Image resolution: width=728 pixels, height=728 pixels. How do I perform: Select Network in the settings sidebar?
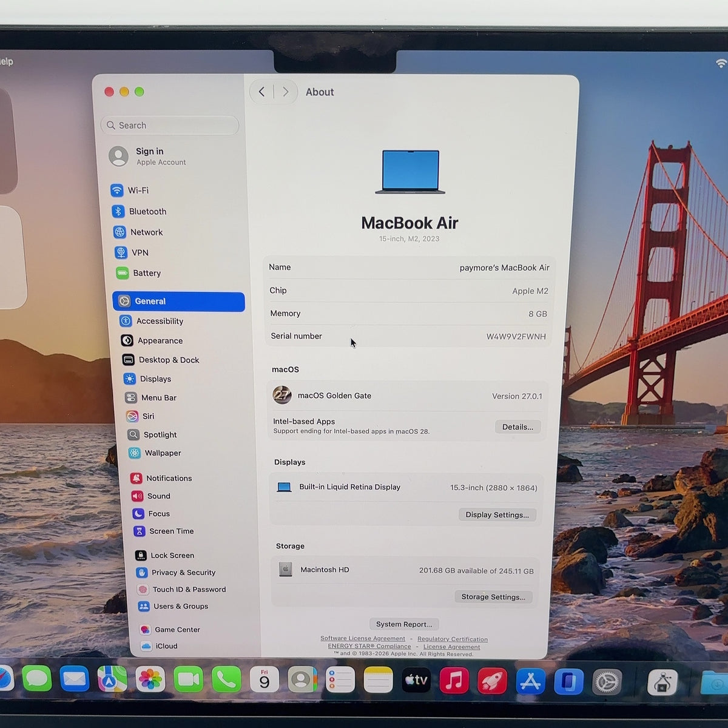tap(138, 232)
